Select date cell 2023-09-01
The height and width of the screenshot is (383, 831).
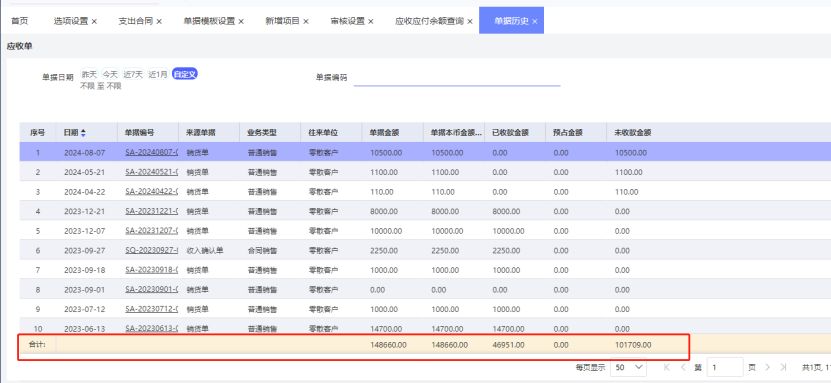[85, 290]
